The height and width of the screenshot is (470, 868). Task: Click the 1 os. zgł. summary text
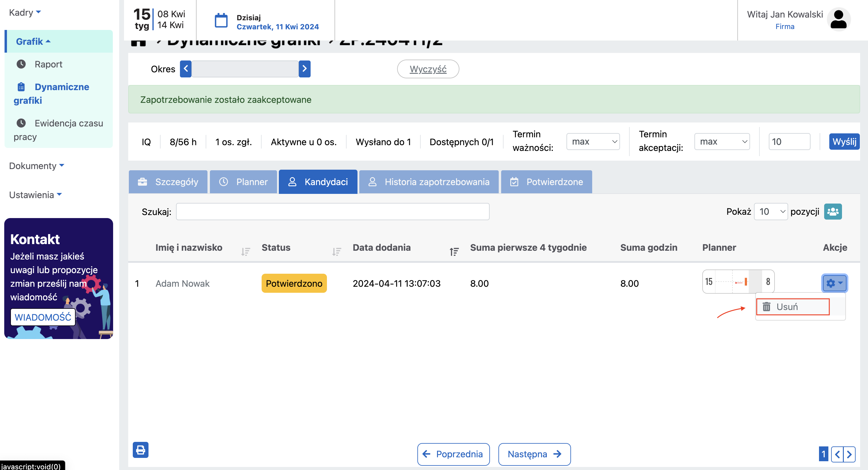click(233, 142)
